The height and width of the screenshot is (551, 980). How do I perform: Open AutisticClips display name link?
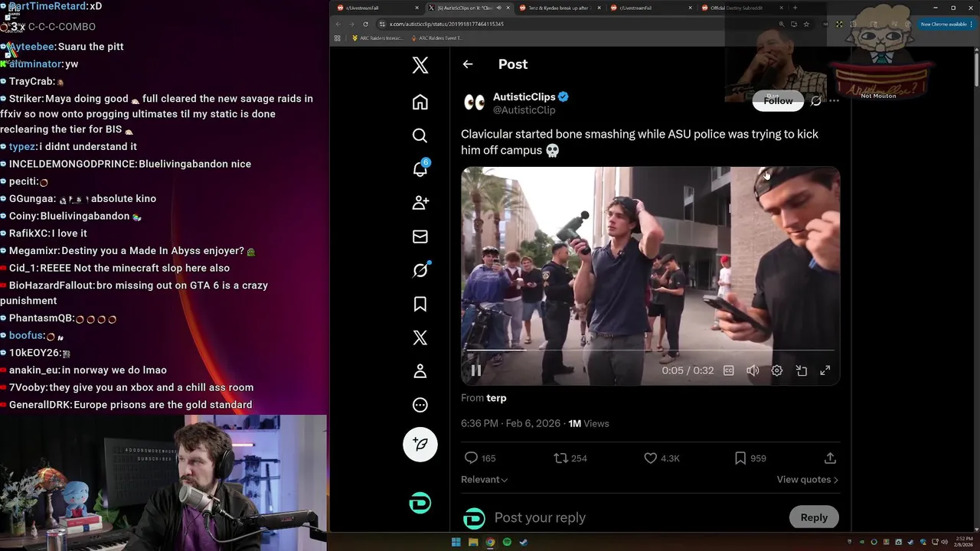pyautogui.click(x=524, y=96)
